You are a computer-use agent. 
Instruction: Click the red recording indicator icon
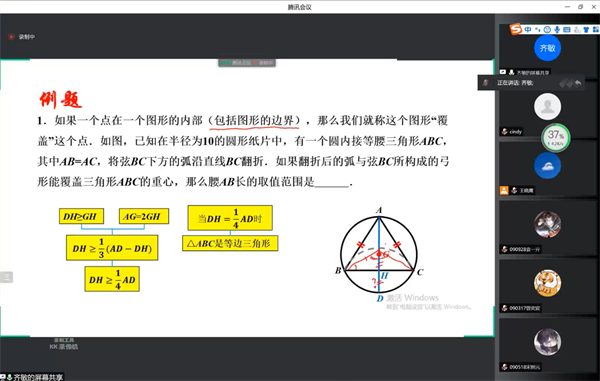(x=11, y=37)
